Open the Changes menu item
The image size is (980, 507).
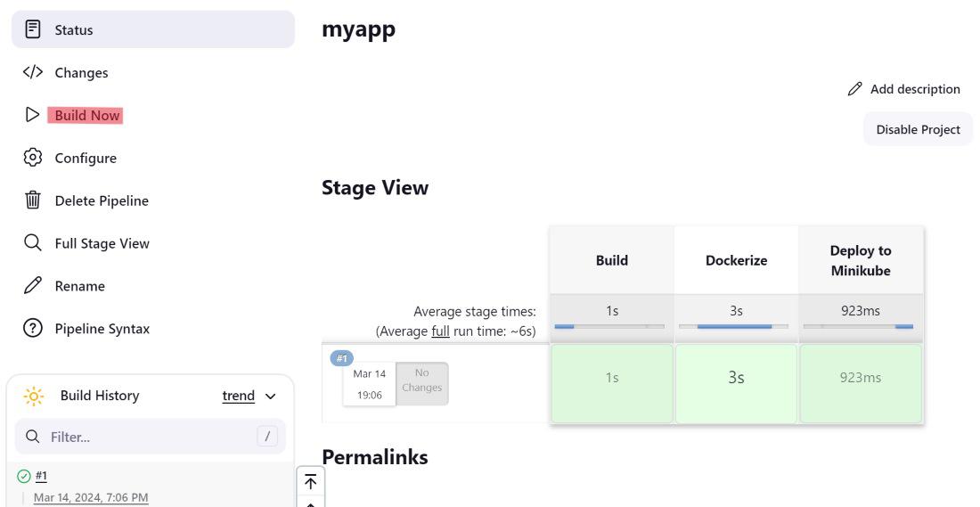pos(81,72)
